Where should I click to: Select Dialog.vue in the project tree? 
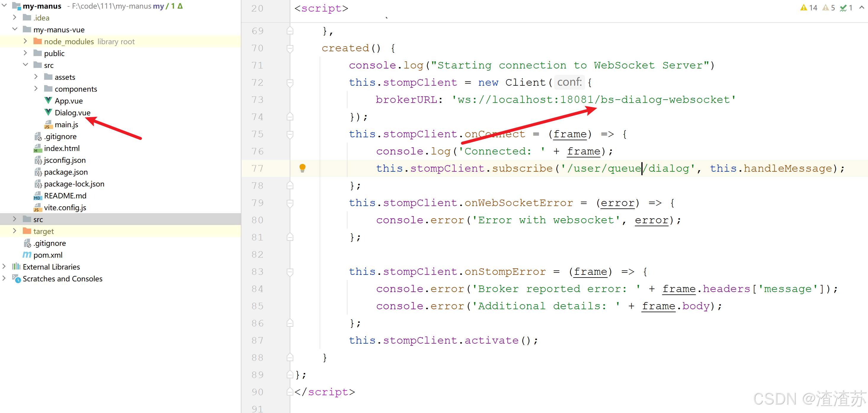point(73,113)
